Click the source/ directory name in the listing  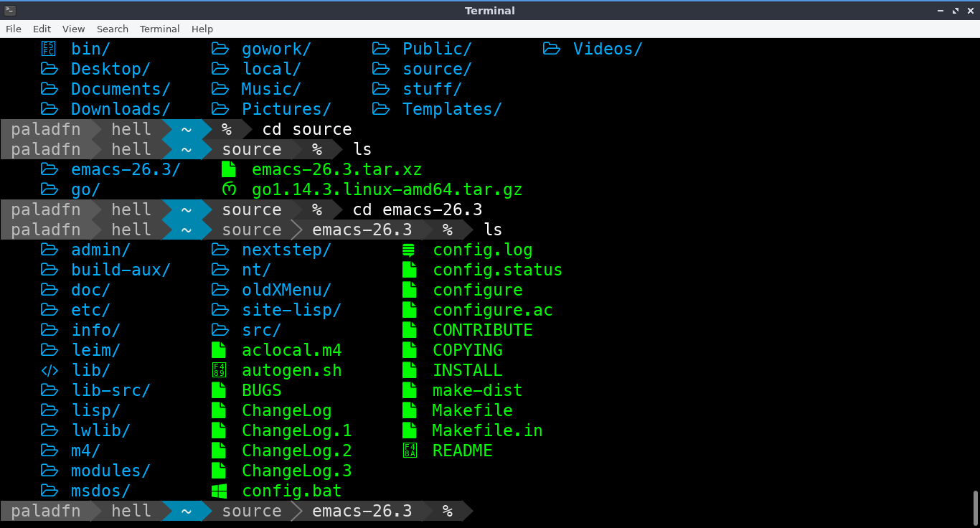click(438, 69)
